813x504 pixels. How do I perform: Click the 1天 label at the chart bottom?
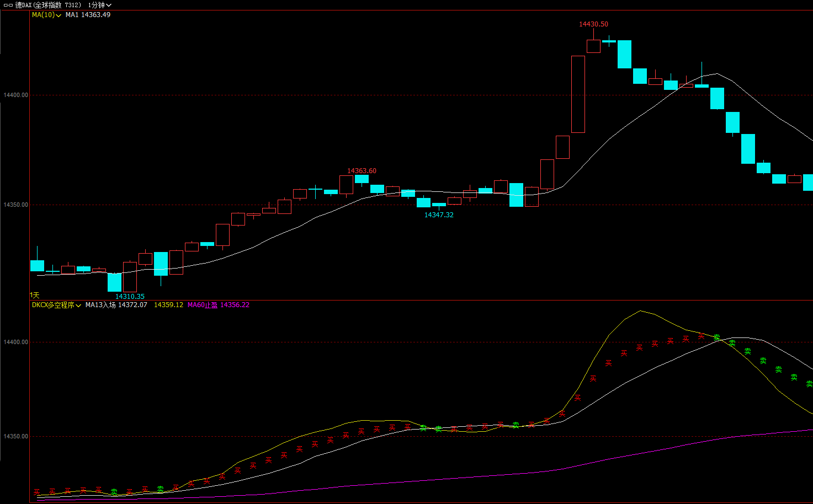(35, 296)
